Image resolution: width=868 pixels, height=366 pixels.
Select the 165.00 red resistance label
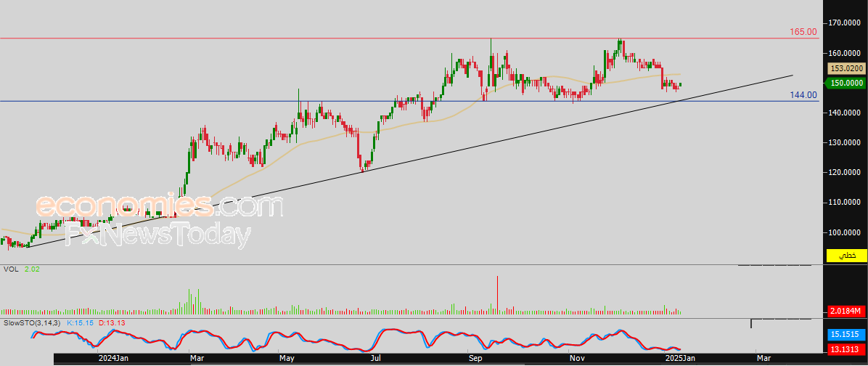tap(803, 32)
